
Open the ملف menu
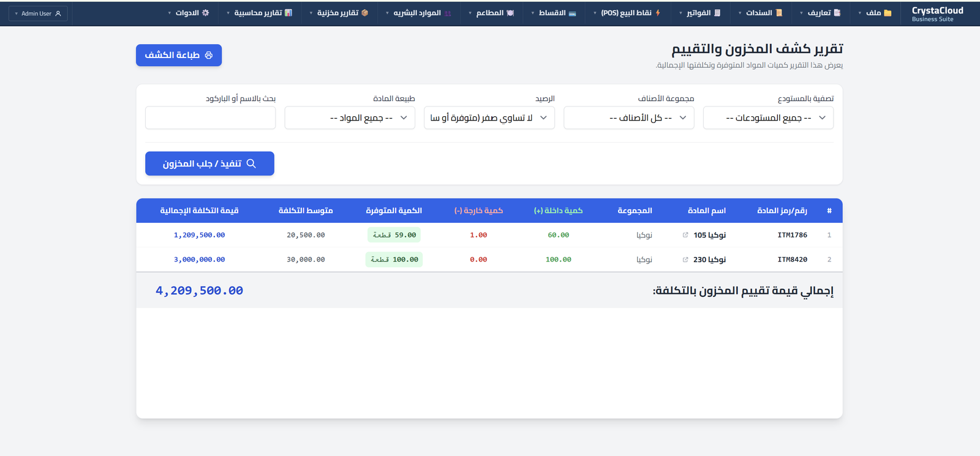coord(876,13)
